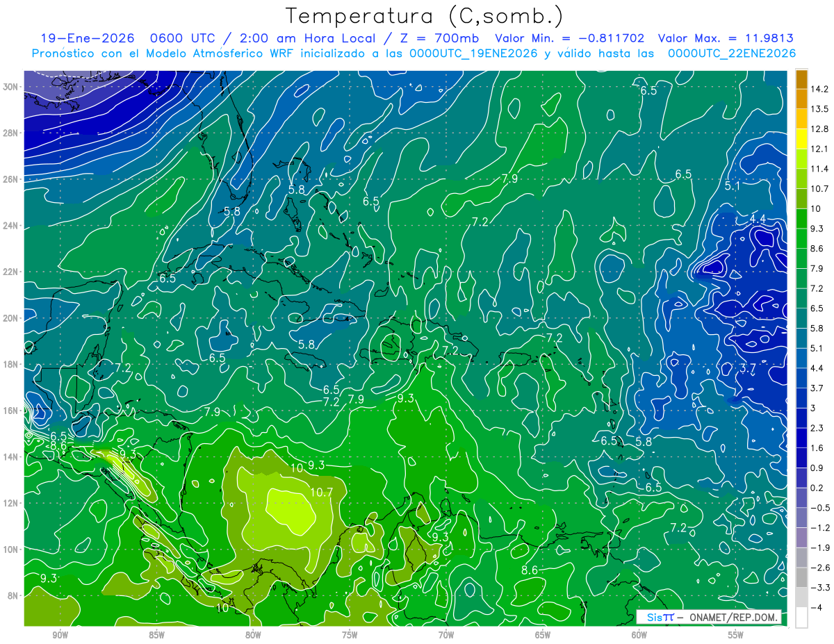Click the "10.7" contour label on the map
The height and width of the screenshot is (644, 834).
(322, 493)
